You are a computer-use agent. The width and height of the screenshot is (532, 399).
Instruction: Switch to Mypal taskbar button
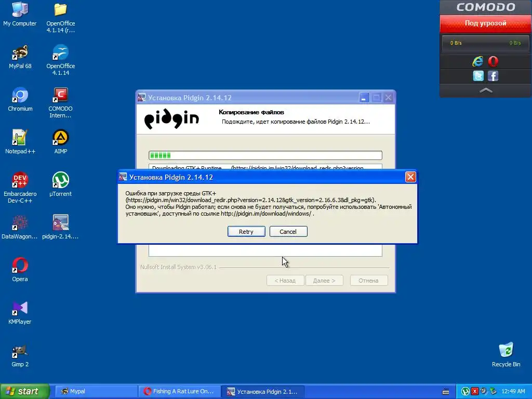click(96, 391)
